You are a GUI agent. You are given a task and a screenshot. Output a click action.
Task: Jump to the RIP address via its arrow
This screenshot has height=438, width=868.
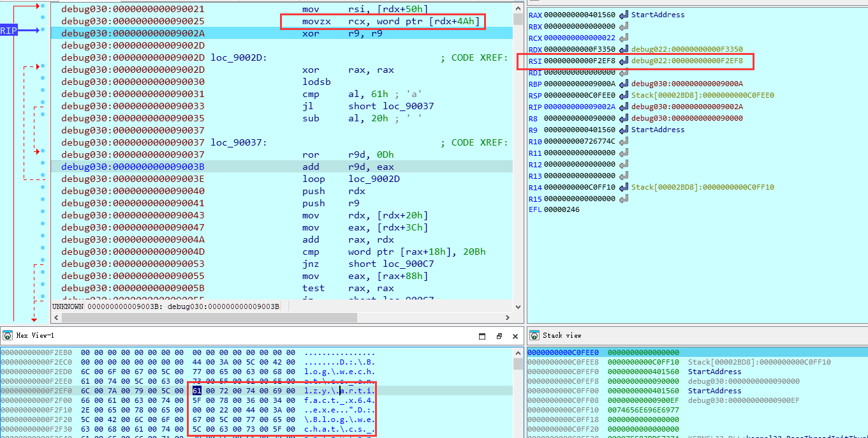pos(624,107)
